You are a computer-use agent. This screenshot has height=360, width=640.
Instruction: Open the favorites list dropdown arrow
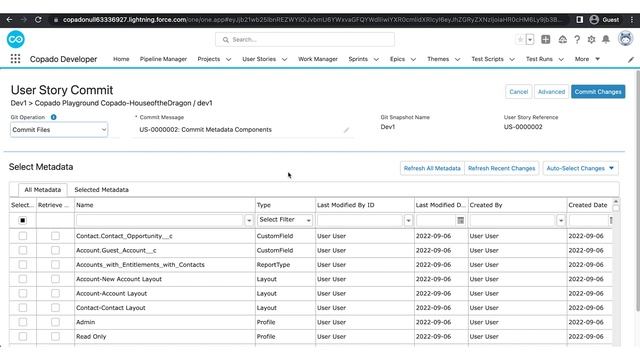(x=530, y=40)
